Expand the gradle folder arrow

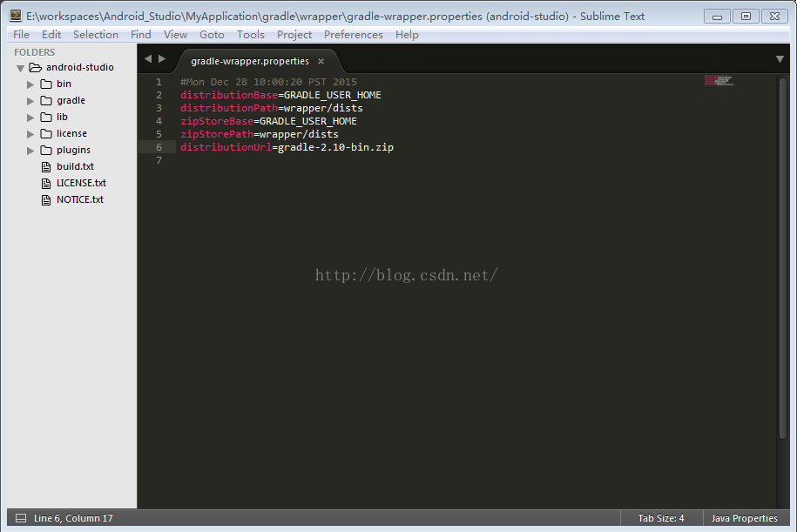coord(30,101)
